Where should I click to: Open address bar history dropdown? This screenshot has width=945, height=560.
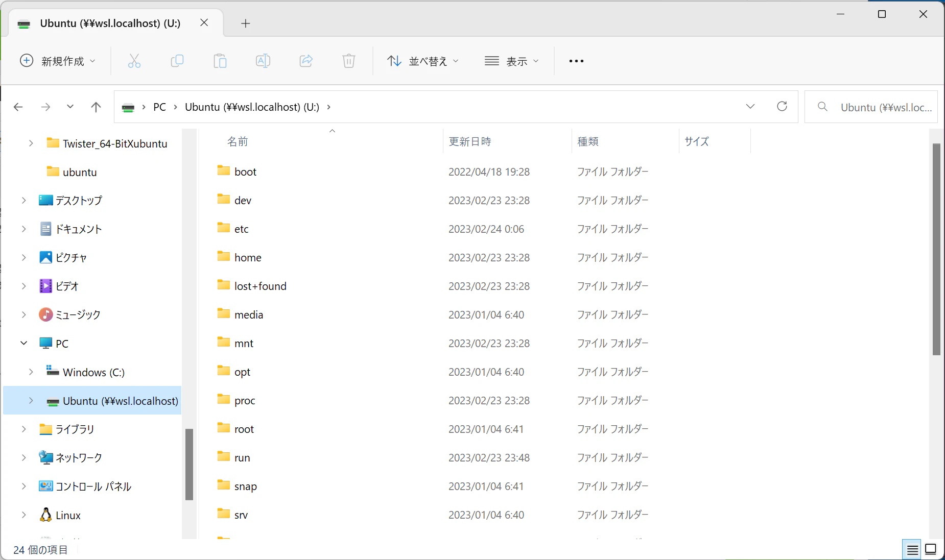pos(750,106)
